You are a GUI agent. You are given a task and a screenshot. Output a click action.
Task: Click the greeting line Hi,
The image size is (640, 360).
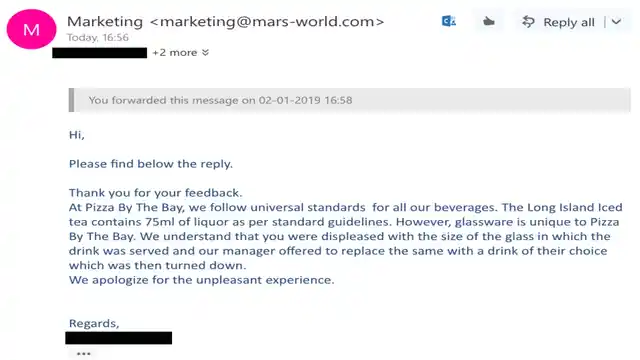tap(77, 135)
